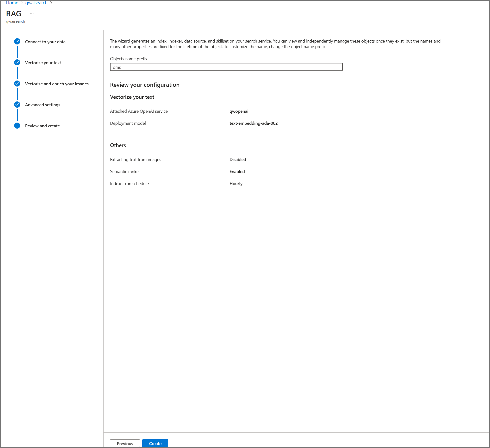490x448 pixels.
Task: Go back with the Previous button
Action: point(125,443)
